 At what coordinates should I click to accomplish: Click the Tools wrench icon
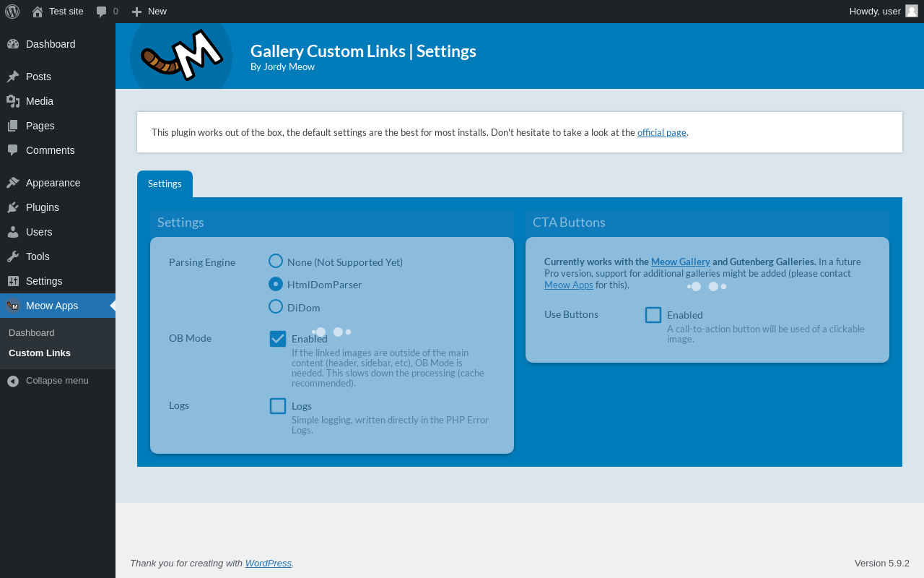(x=13, y=256)
